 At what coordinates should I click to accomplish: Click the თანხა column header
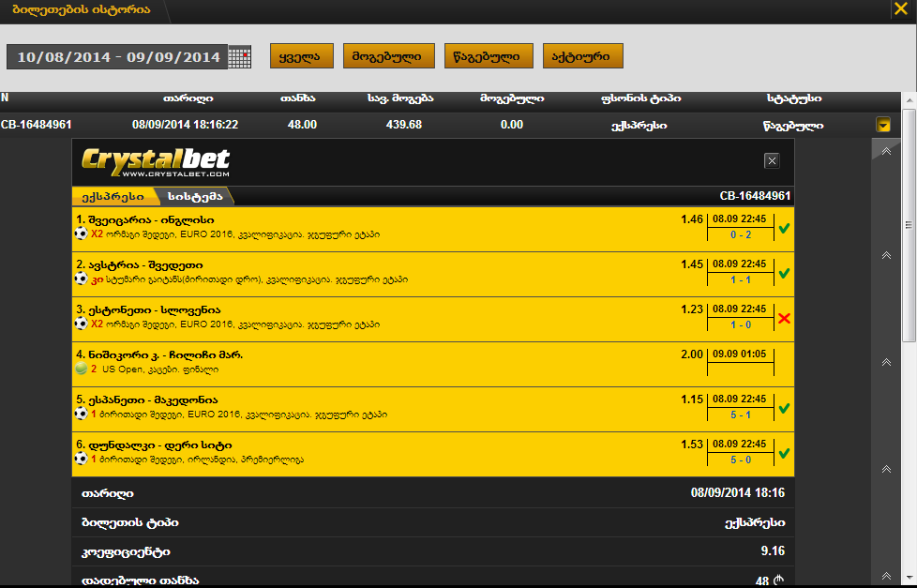click(x=297, y=98)
